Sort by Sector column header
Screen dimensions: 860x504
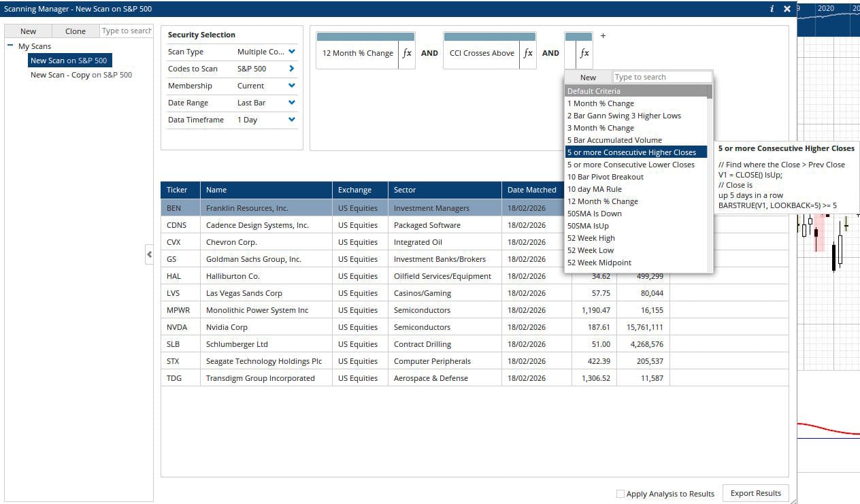pyautogui.click(x=445, y=190)
